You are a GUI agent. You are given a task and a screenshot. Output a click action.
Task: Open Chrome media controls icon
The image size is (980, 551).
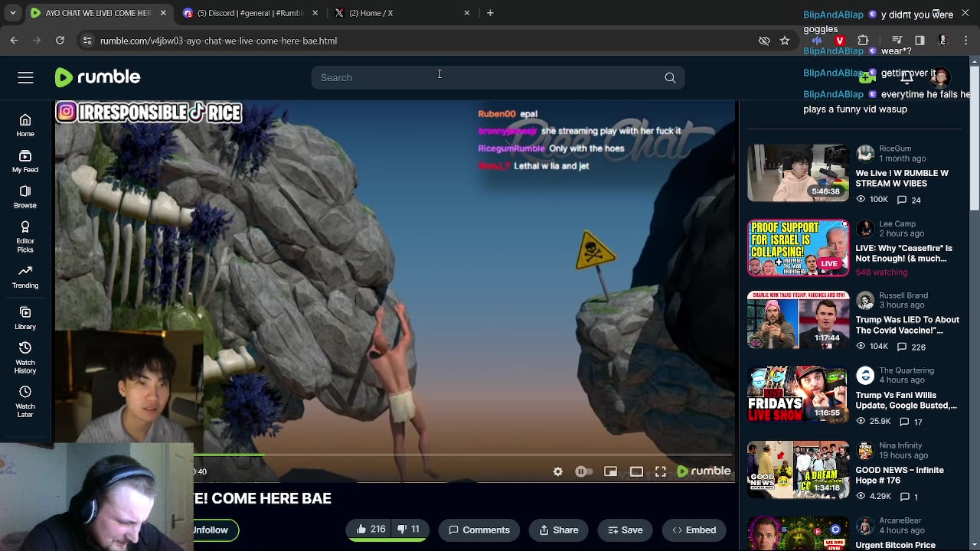point(897,41)
